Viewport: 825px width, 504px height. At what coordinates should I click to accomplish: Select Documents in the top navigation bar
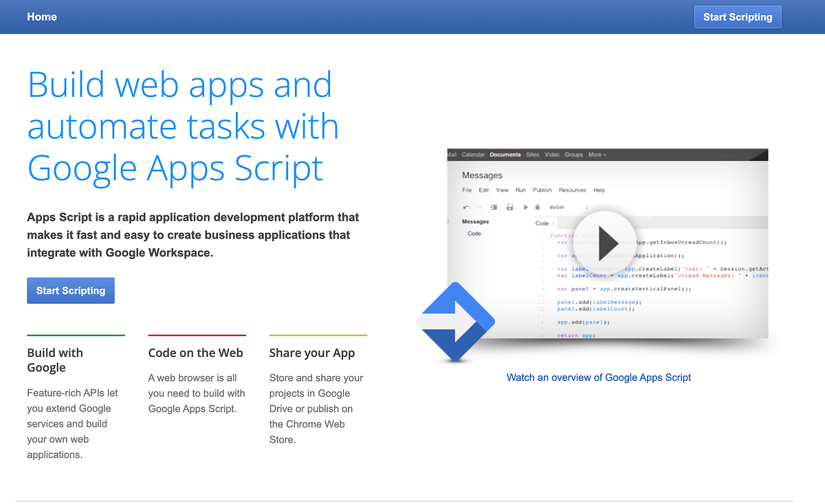(505, 155)
